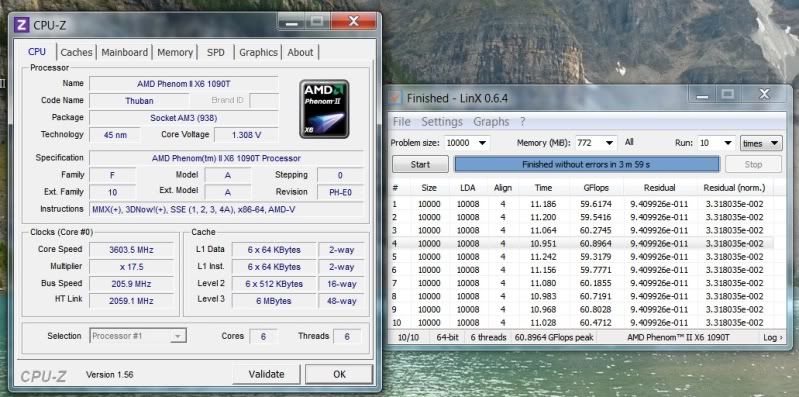Image resolution: width=799 pixels, height=397 pixels.
Task: Click the Bus Speed value 205.9 MHz
Action: click(131, 284)
